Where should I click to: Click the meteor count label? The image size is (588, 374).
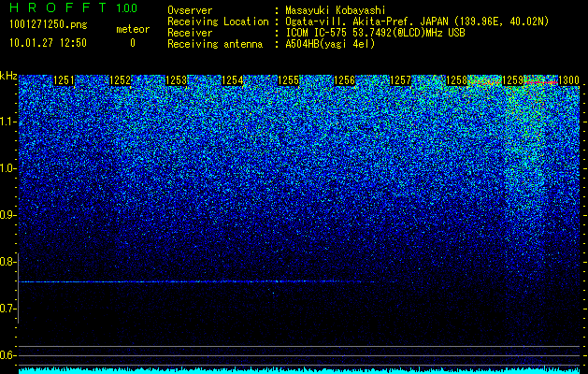tap(133, 29)
